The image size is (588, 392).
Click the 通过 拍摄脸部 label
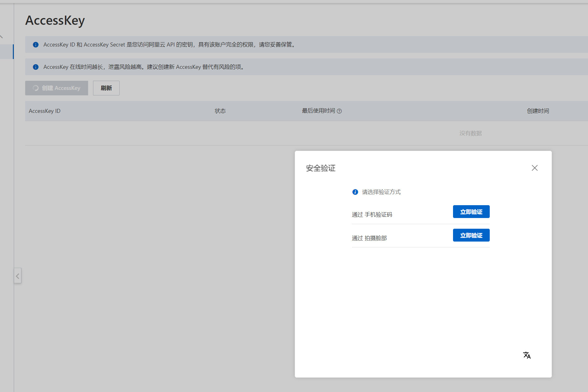pos(369,238)
